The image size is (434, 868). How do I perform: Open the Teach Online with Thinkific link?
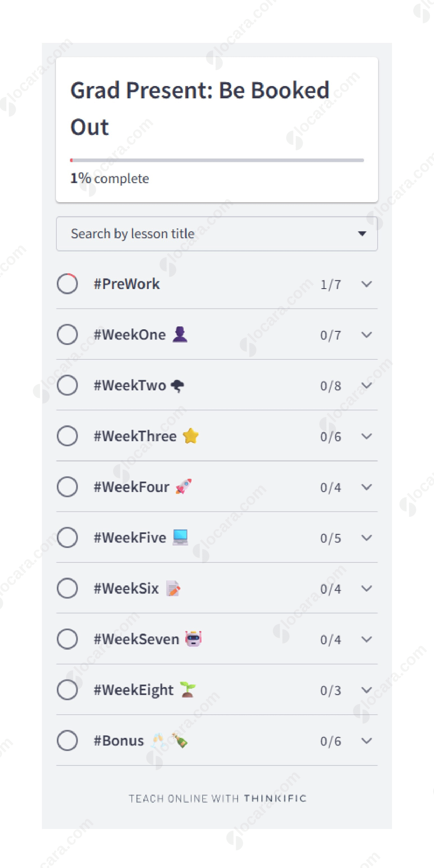tap(217, 798)
